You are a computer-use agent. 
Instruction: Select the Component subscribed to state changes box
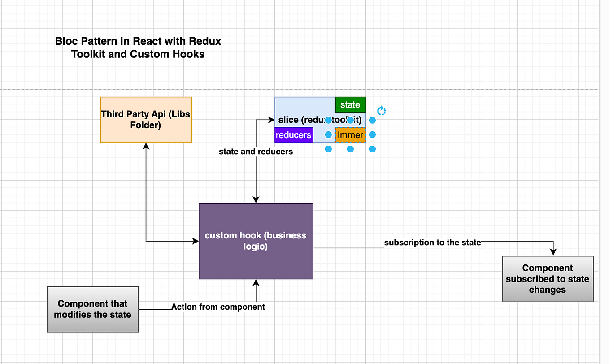[548, 279]
